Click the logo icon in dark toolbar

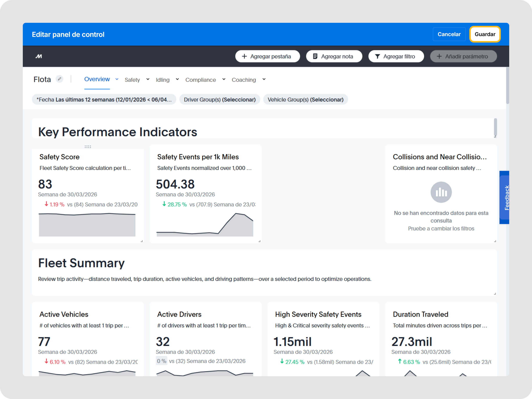pyautogui.click(x=39, y=56)
